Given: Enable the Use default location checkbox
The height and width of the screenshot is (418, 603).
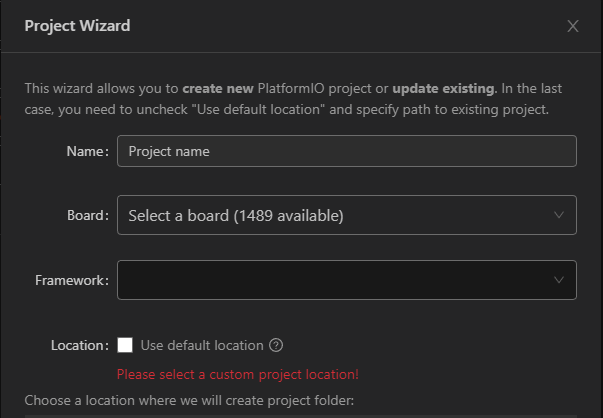Looking at the screenshot, I should 125,345.
